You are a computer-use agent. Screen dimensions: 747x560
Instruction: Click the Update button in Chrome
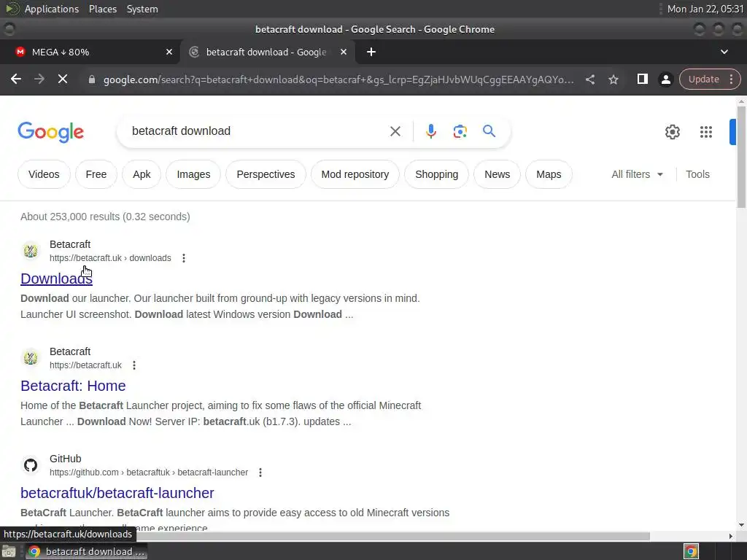(x=704, y=79)
